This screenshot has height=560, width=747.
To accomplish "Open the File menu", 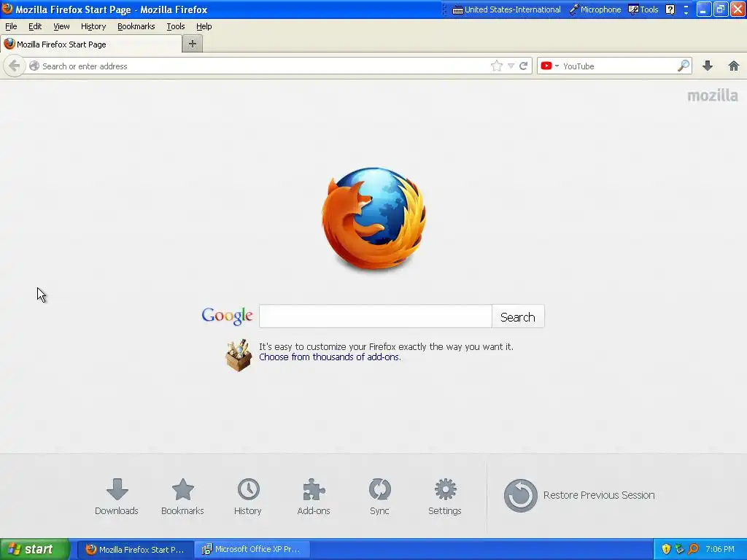I will 11,27.
